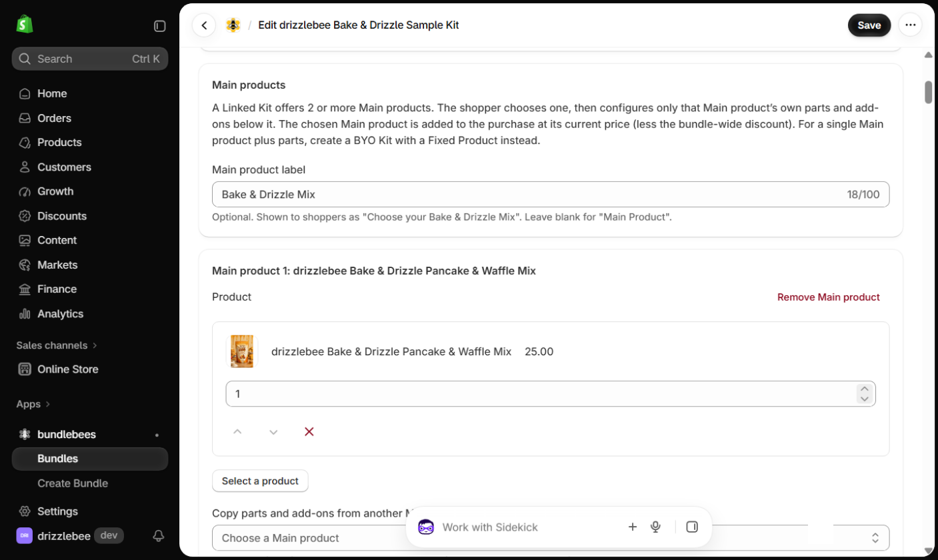Click the scrollbar up arrow
This screenshot has width=938, height=560.
(x=928, y=55)
